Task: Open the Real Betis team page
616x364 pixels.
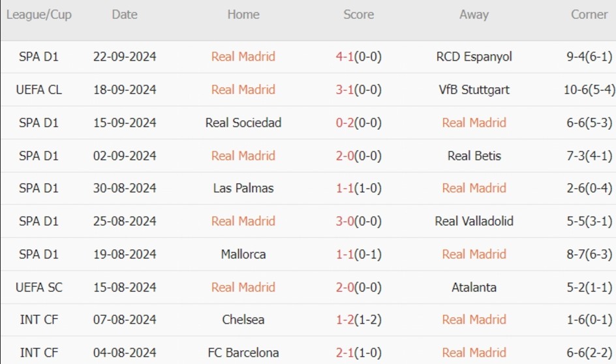Action: click(x=474, y=155)
